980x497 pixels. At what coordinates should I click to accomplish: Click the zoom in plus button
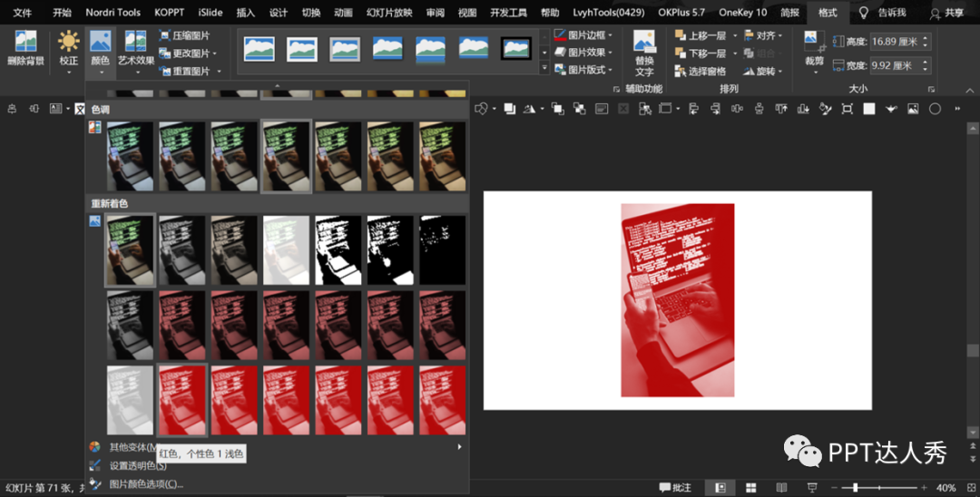coord(924,488)
